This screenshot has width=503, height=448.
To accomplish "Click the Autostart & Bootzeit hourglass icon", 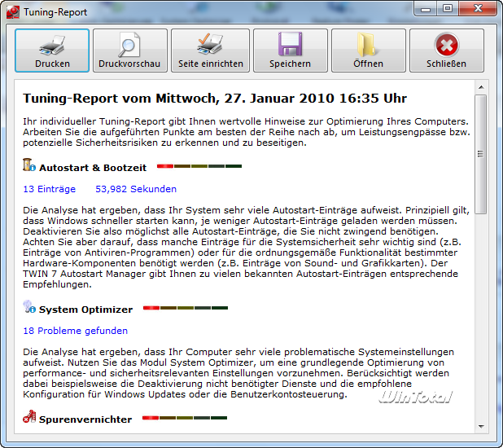I will click(x=29, y=165).
